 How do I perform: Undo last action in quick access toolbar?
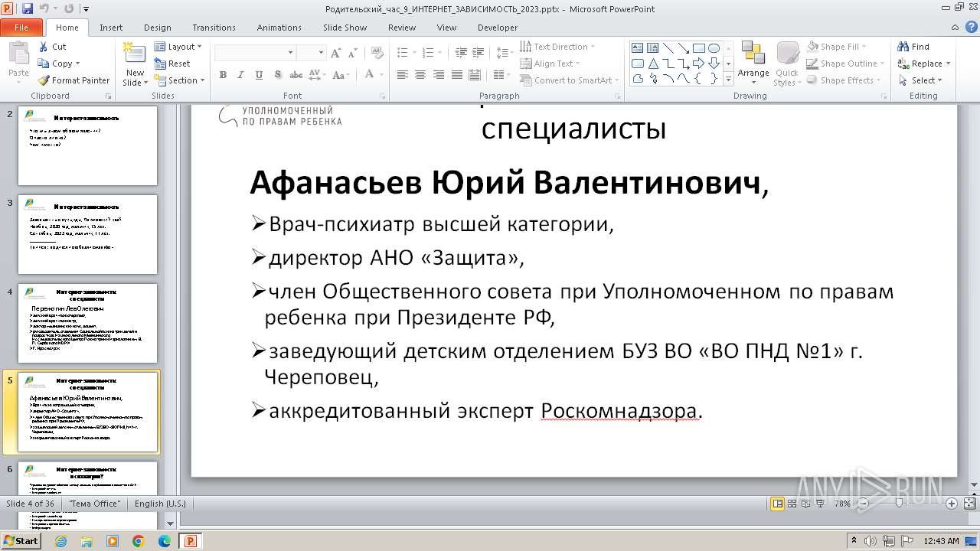pos(44,8)
